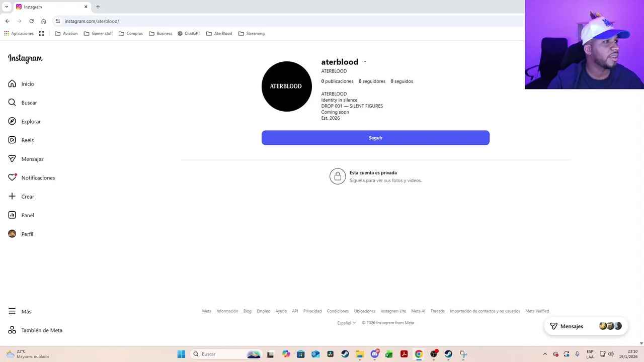Viewport: 644px width, 362px height.
Task: Open Excel from the taskbar
Action: (389, 354)
